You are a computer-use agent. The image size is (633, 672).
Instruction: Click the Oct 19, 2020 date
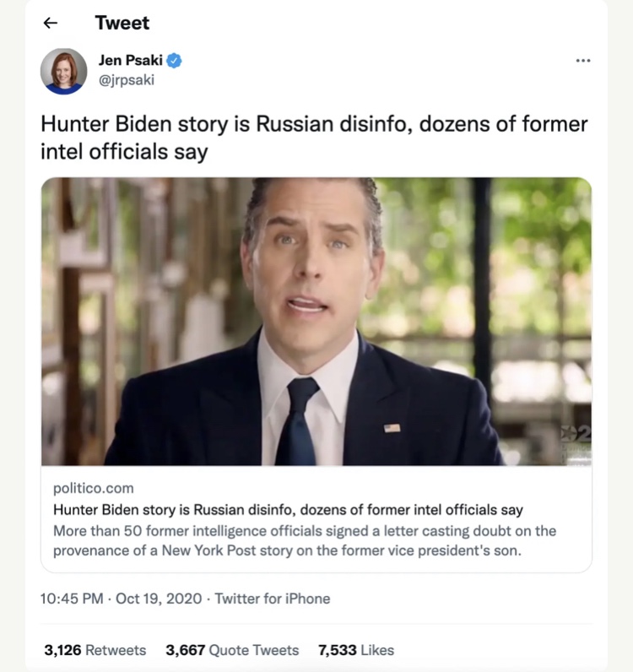click(x=160, y=599)
